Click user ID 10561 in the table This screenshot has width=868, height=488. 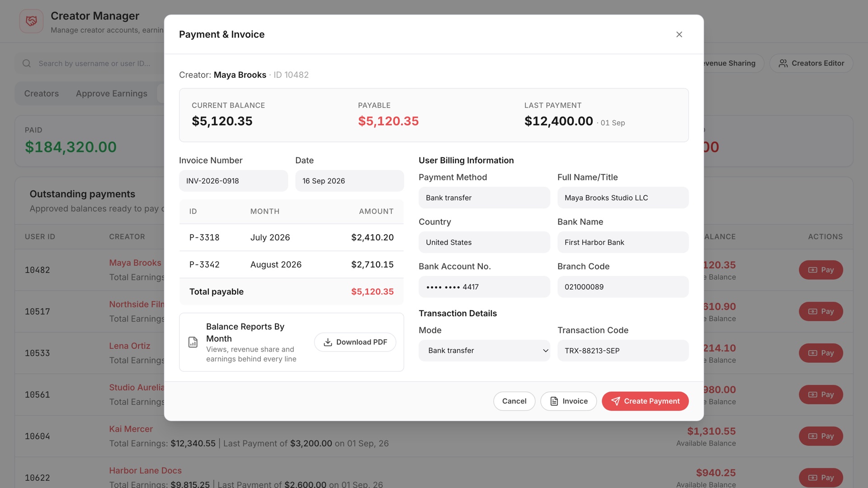pyautogui.click(x=37, y=394)
